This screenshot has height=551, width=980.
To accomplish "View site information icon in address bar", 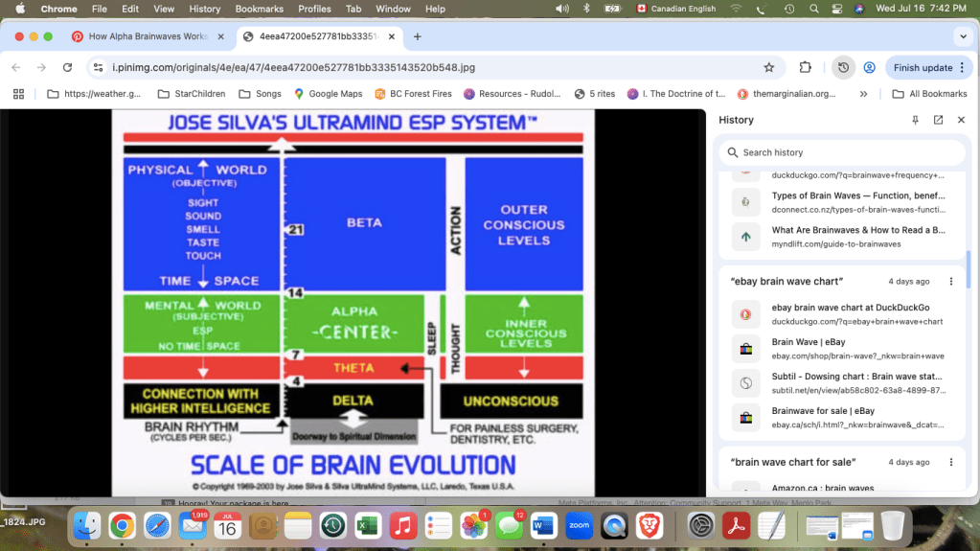I will point(98,68).
